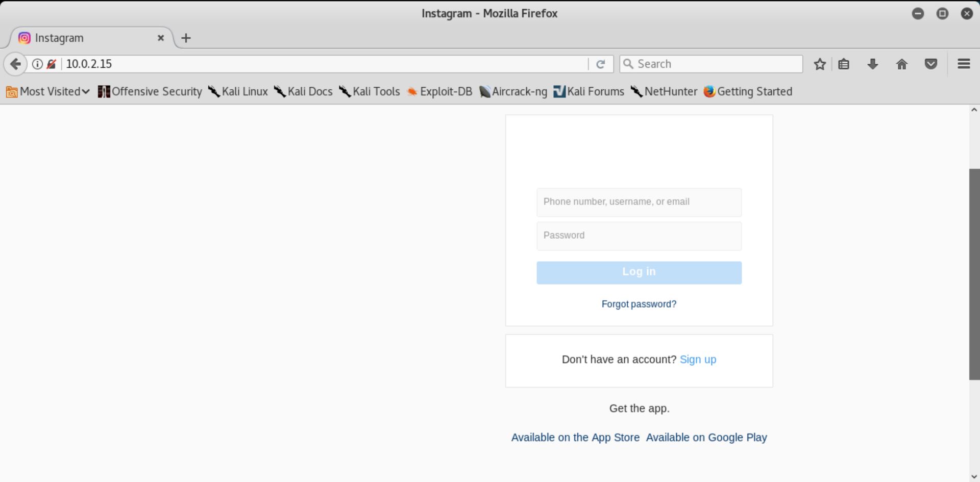Go to the home page icon
980x482 pixels.
[x=902, y=64]
